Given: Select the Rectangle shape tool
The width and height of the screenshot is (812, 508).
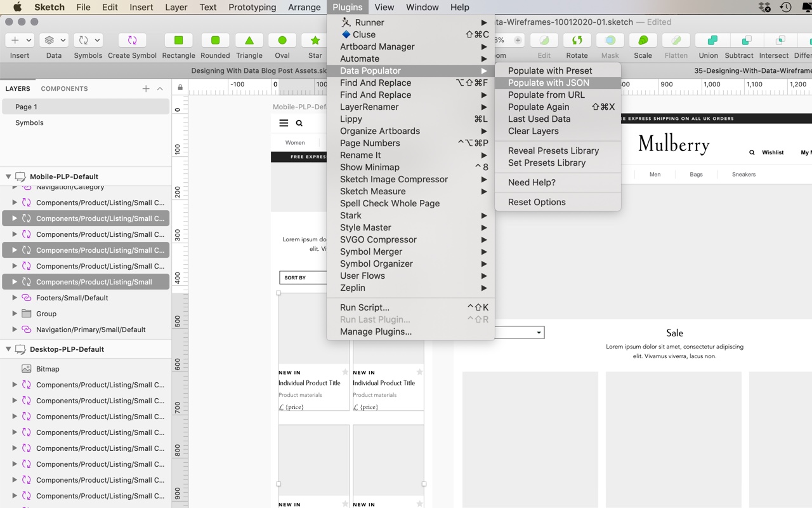Looking at the screenshot, I should (x=178, y=41).
